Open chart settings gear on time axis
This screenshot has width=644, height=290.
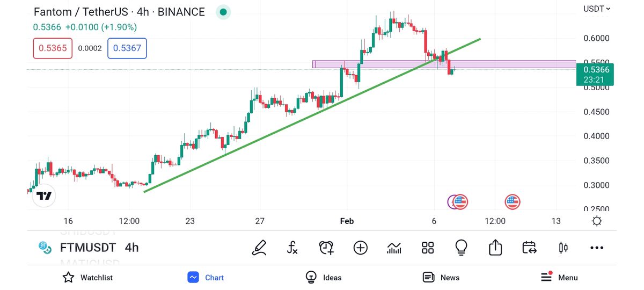(x=596, y=221)
